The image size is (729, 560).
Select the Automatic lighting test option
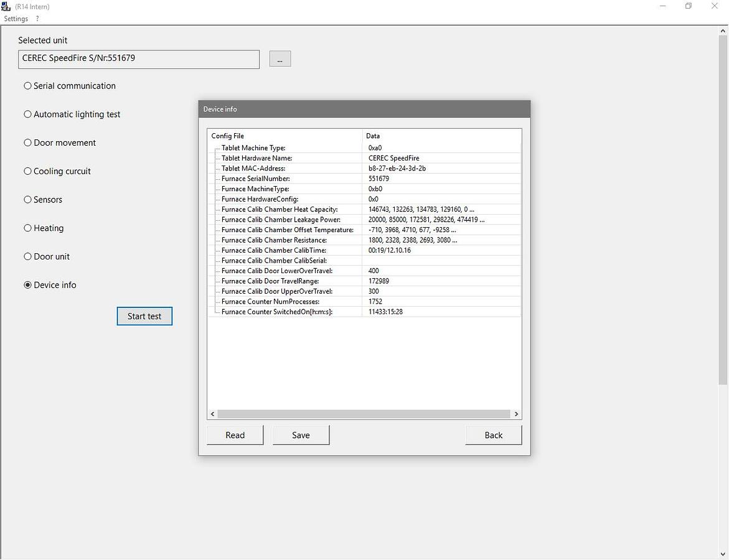pyautogui.click(x=28, y=114)
